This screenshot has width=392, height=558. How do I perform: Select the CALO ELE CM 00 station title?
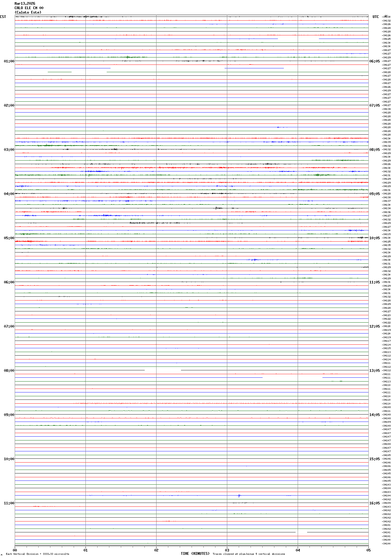pos(29,8)
